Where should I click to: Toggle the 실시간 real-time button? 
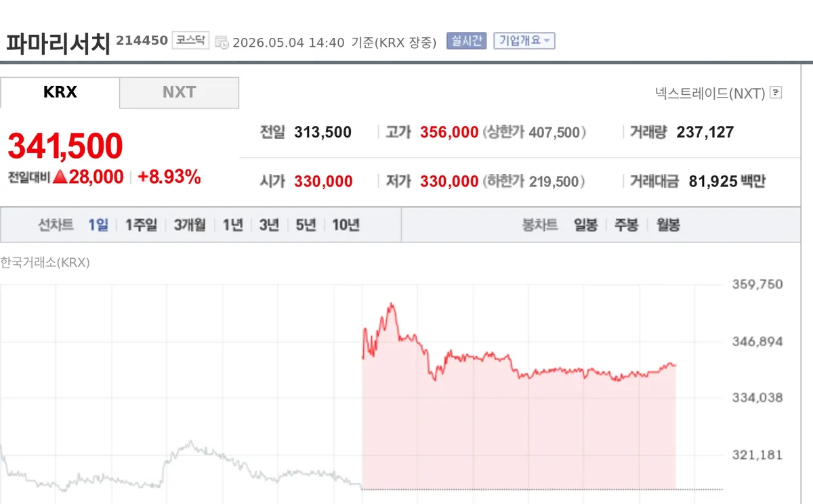pyautogui.click(x=466, y=41)
